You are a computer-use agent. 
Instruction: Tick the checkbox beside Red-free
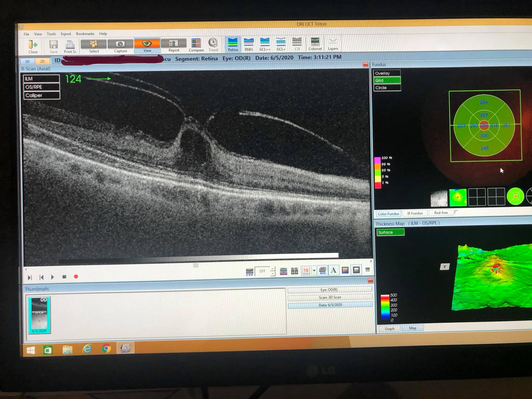[x=456, y=212]
